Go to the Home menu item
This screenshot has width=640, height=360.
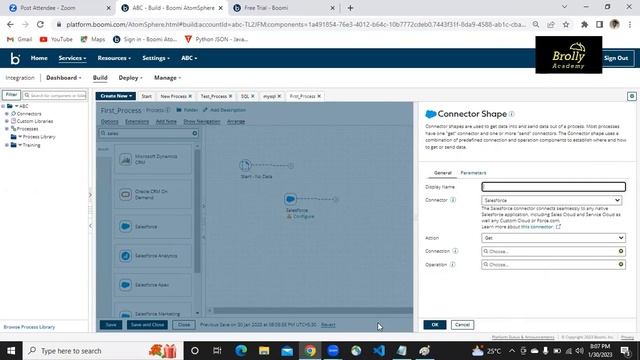coord(39,58)
